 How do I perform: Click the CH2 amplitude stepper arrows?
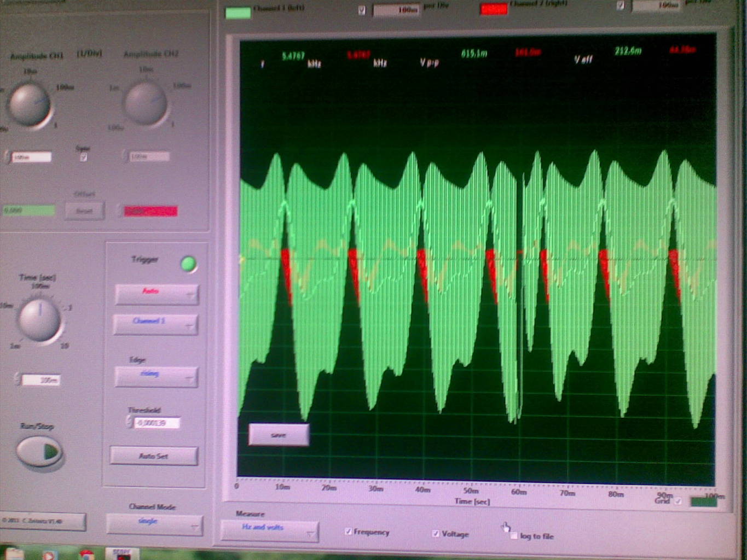(x=125, y=157)
